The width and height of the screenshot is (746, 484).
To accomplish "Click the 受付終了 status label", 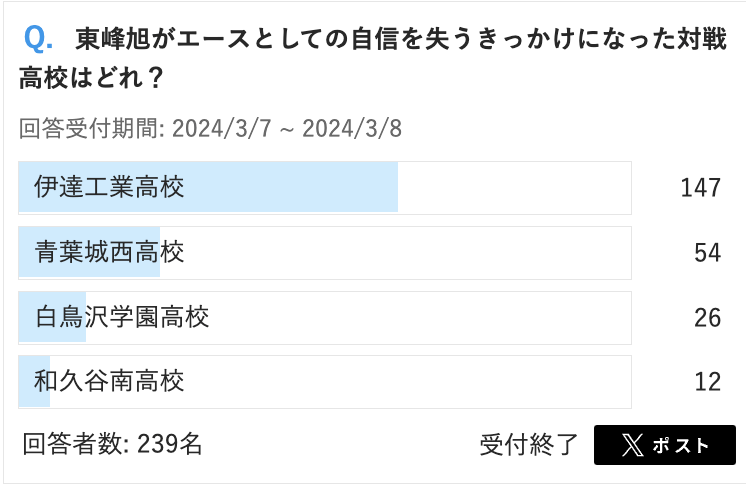I will [x=529, y=445].
